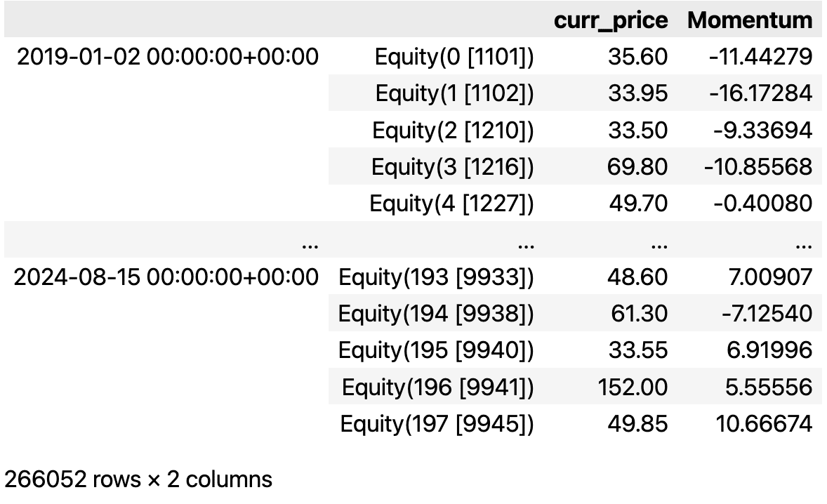The width and height of the screenshot is (827, 504).
Task: Select the 152.00 curr_price cell
Action: [633, 387]
